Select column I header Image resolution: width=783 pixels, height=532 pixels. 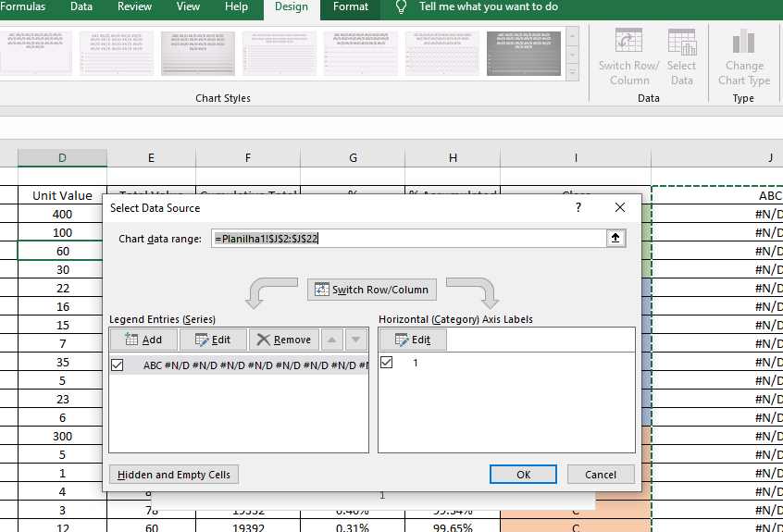point(576,158)
